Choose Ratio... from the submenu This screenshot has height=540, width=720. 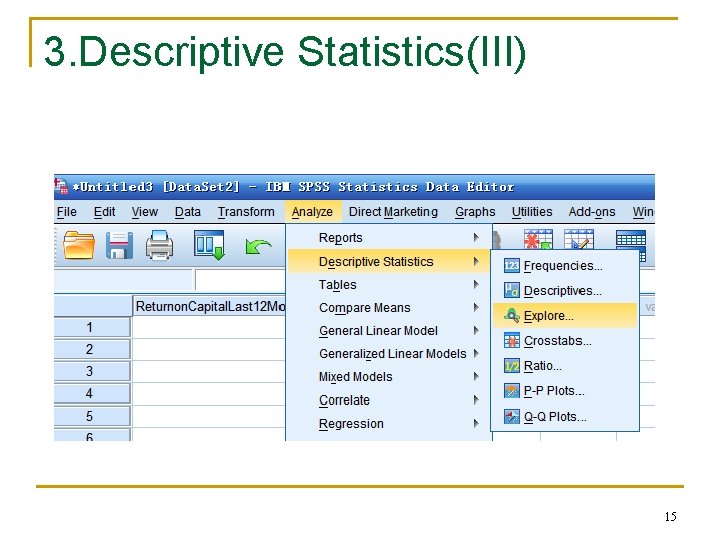click(x=565, y=366)
